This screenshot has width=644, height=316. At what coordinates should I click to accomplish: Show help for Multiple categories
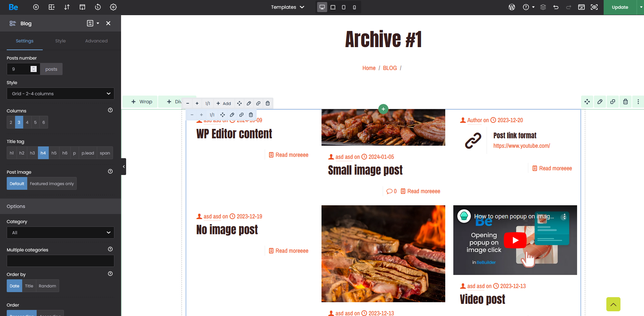[x=110, y=249]
